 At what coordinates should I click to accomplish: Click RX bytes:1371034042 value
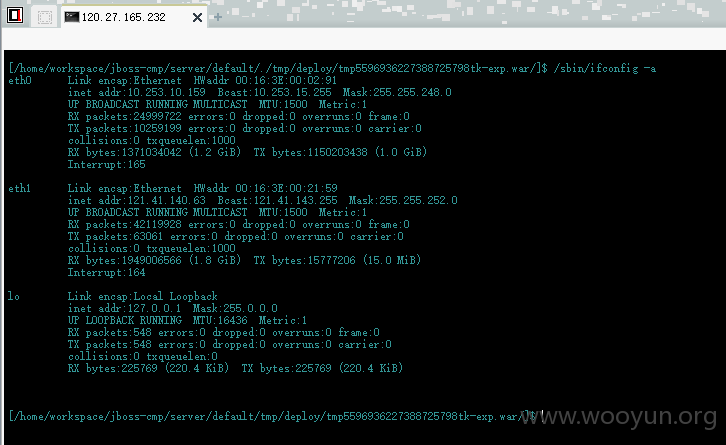point(125,152)
